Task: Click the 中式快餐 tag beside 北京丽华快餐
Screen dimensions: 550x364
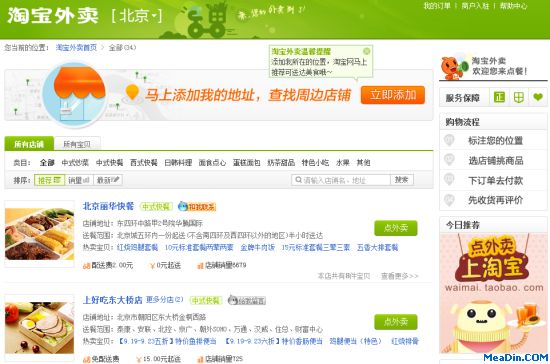Action: click(x=156, y=207)
